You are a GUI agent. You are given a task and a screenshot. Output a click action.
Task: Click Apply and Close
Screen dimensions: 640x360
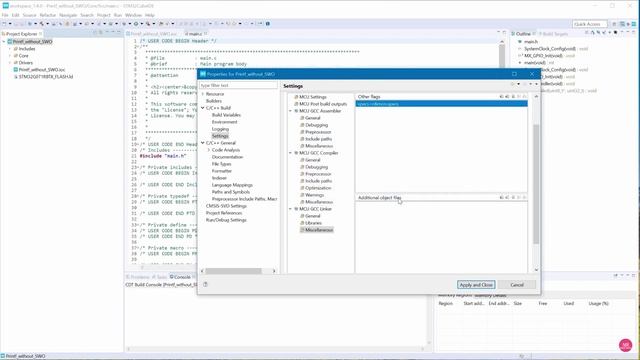point(476,284)
